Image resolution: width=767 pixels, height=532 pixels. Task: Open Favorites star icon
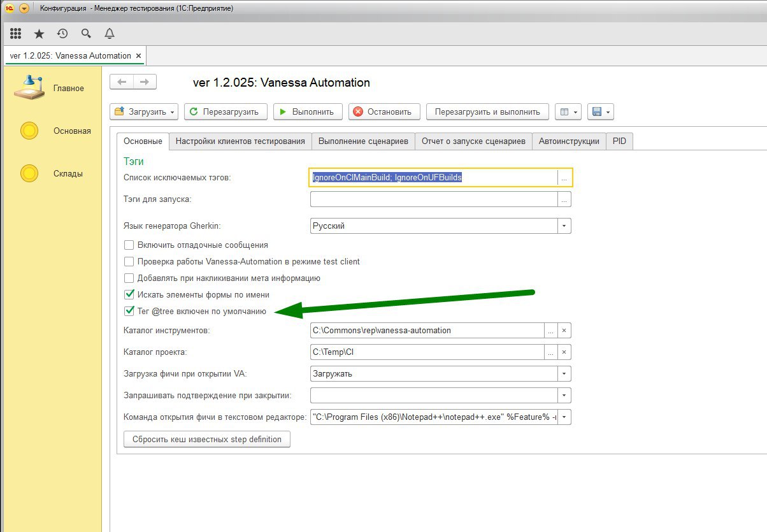pyautogui.click(x=39, y=34)
